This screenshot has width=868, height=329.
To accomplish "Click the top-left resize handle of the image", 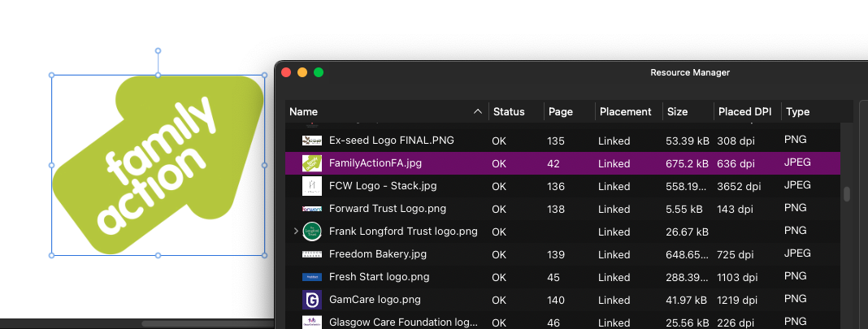I will click(52, 76).
